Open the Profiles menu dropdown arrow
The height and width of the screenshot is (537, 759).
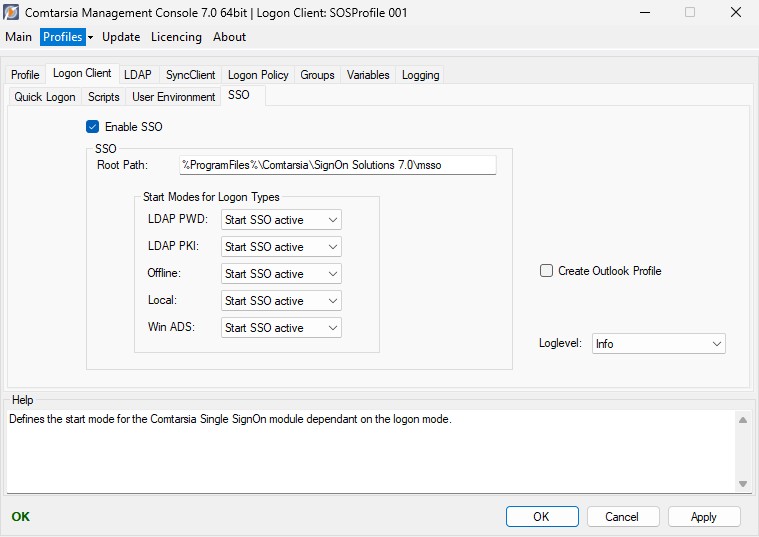coord(90,37)
